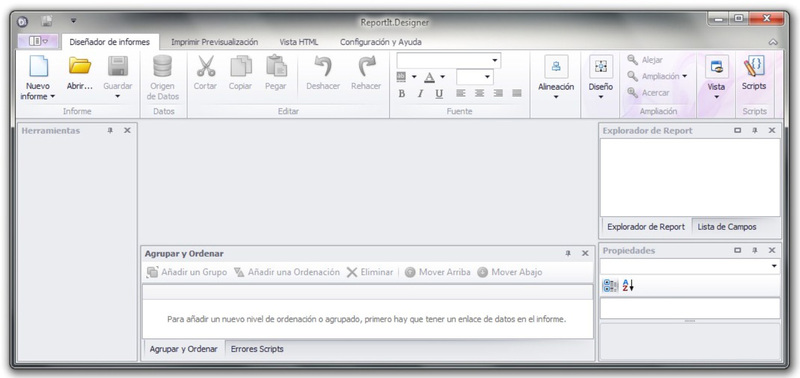Image resolution: width=800 pixels, height=378 pixels.
Task: Align text to the left
Action: (461, 93)
